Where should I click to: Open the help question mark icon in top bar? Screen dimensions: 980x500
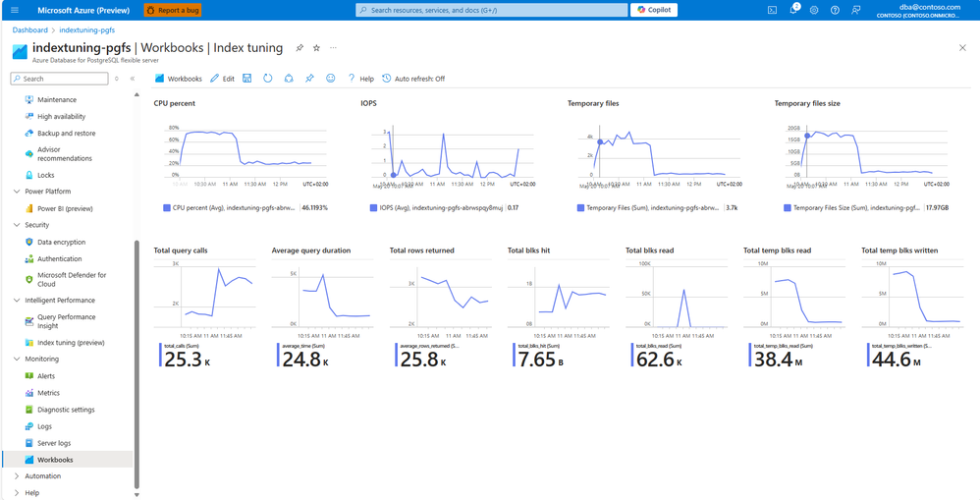(835, 10)
